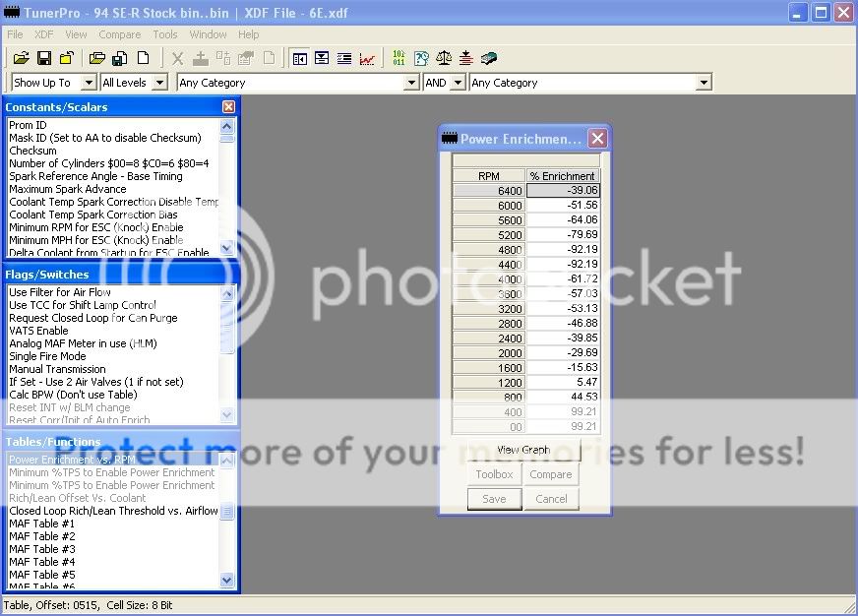Close the Constants/Scalars panel

[228, 106]
